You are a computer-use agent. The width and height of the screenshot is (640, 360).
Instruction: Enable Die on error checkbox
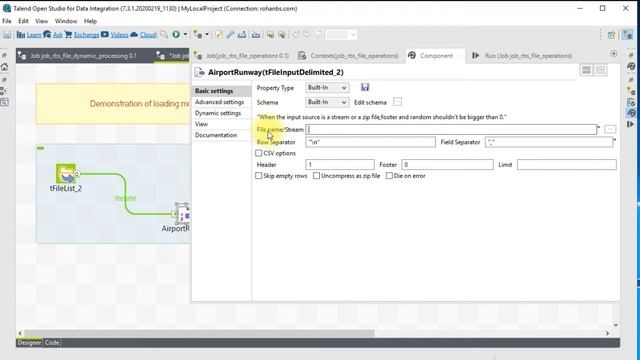389,176
